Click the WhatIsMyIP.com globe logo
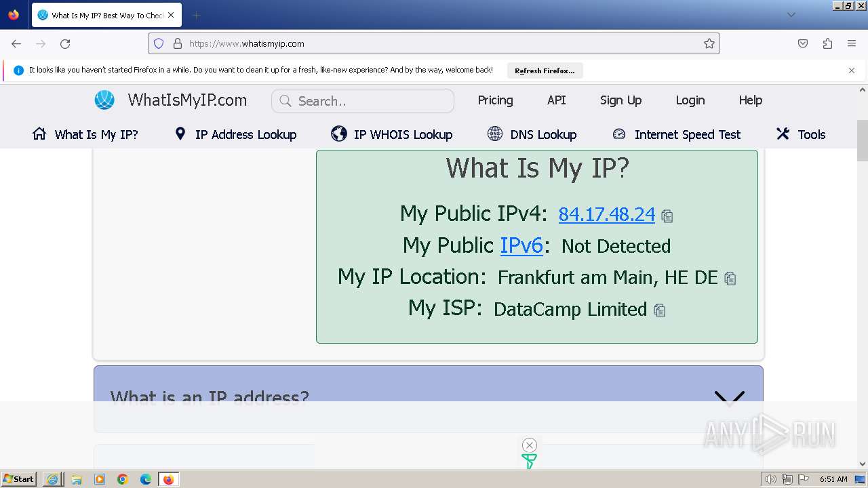 pos(104,100)
